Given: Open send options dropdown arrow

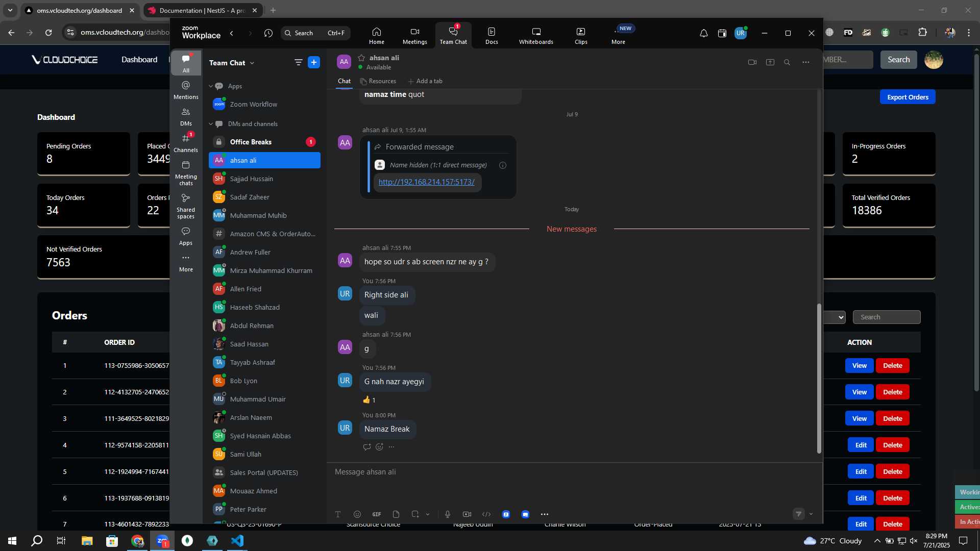Looking at the screenshot, I should [x=811, y=514].
